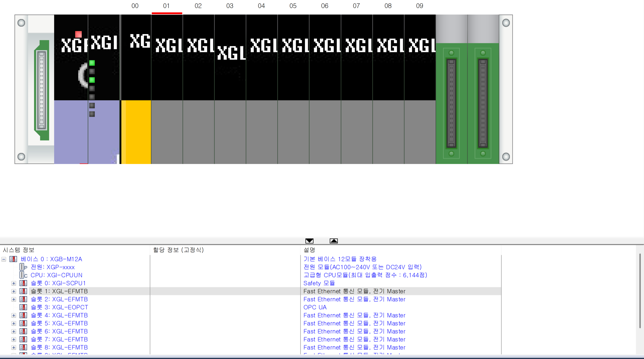The width and height of the screenshot is (644, 359).
Task: Click the power module icon beside 전원: XGP-xxxx
Action: (x=23, y=267)
